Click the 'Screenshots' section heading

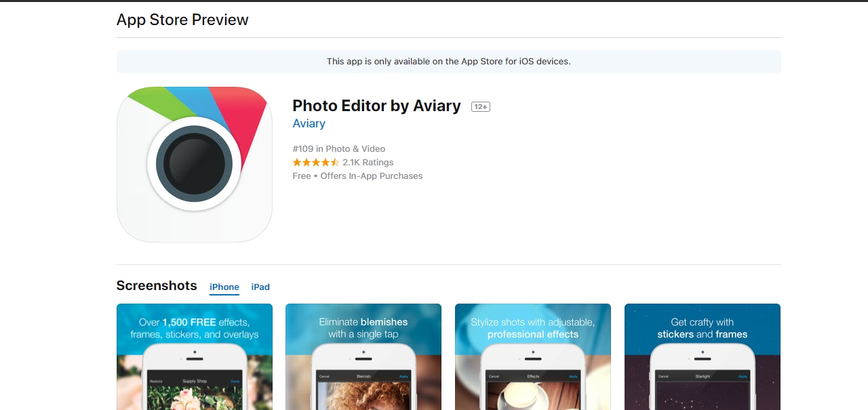click(x=157, y=285)
